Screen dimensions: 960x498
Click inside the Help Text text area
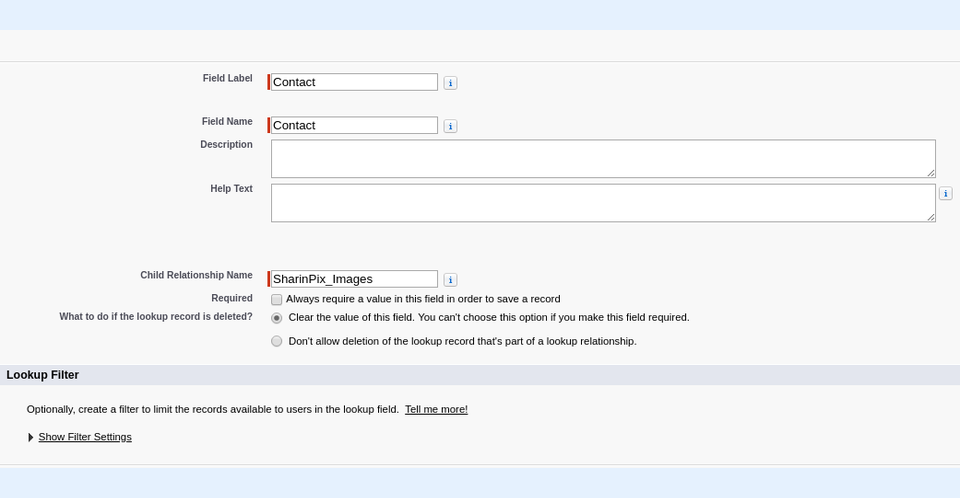pyautogui.click(x=602, y=203)
